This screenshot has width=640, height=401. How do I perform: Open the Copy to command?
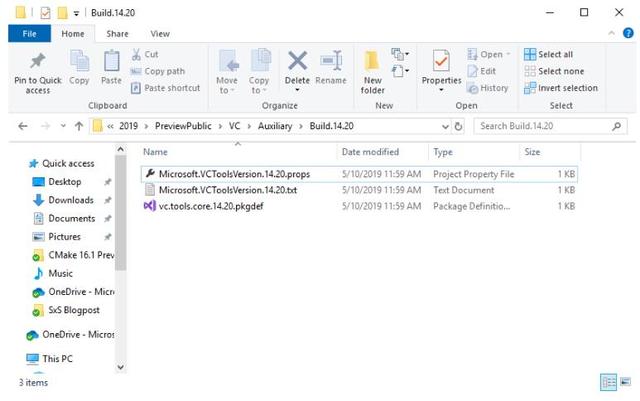coord(260,71)
